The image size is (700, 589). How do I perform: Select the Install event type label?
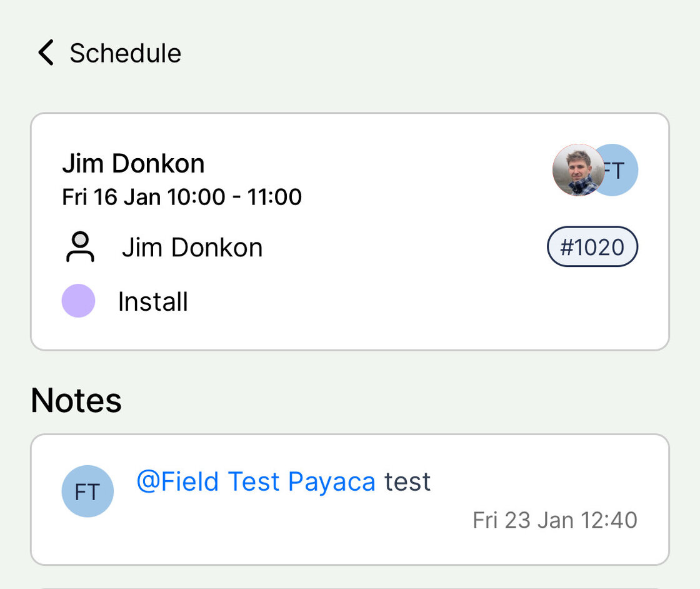(x=153, y=302)
